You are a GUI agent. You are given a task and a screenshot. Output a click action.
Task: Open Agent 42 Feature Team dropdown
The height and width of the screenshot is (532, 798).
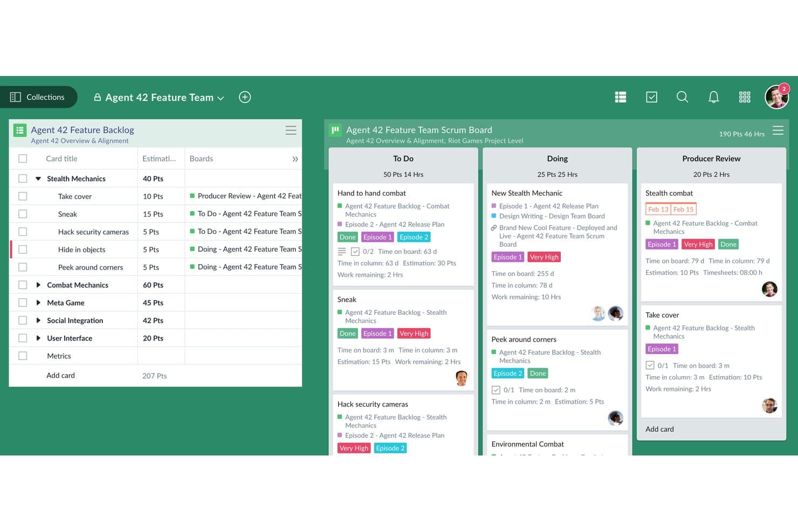pyautogui.click(x=159, y=98)
